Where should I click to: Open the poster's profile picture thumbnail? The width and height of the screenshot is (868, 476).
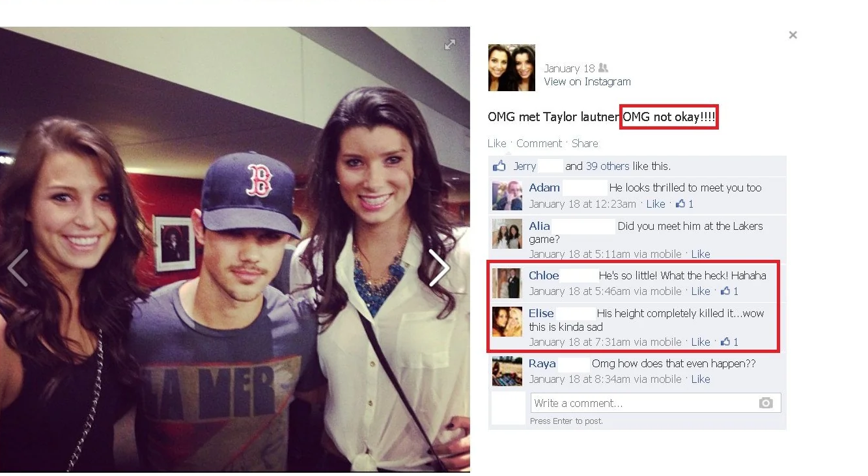512,68
